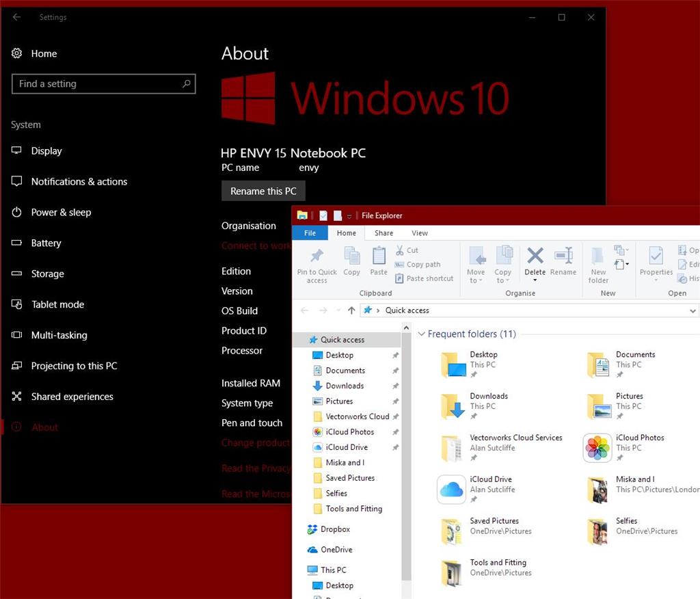The height and width of the screenshot is (599, 700).
Task: Click the Change product key link
Action: [256, 442]
